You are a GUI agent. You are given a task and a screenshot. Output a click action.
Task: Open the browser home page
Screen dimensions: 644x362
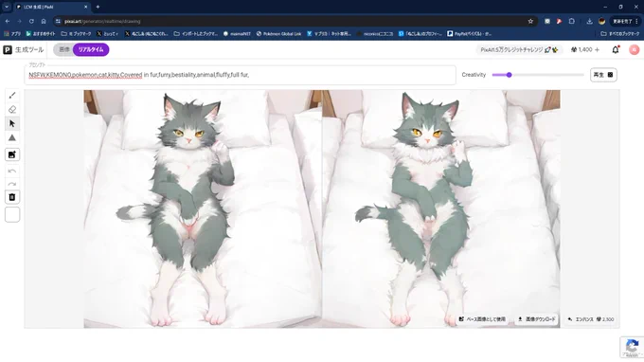pyautogui.click(x=44, y=22)
